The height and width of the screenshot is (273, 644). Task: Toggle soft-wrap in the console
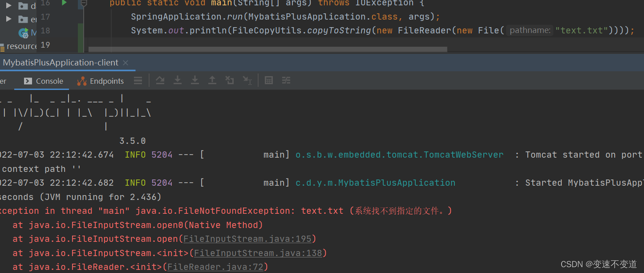160,80
